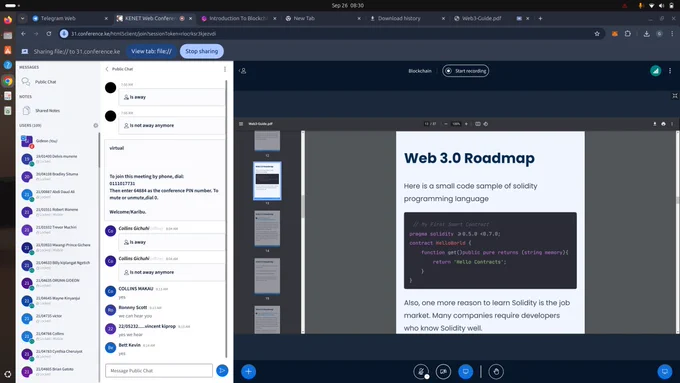Viewport: 680px width, 383px height.
Task: Zoom in PDF with the plus control
Action: [466, 124]
